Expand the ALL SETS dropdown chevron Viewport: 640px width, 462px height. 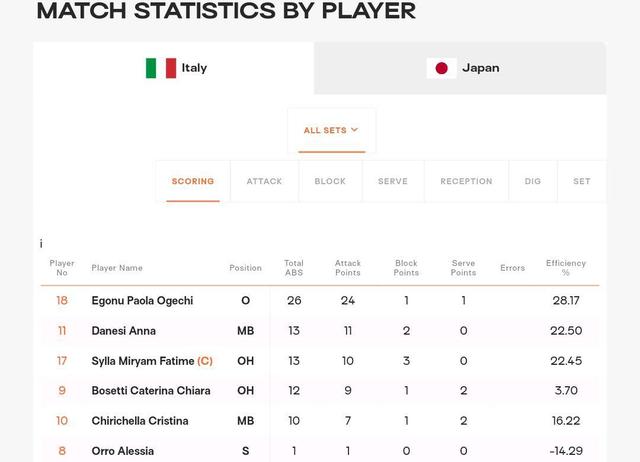coord(354,130)
